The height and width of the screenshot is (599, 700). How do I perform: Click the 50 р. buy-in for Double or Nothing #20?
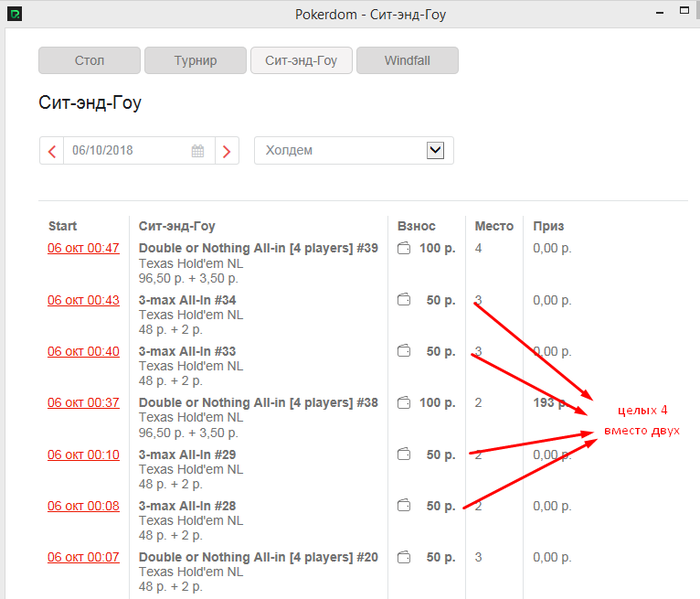441,557
